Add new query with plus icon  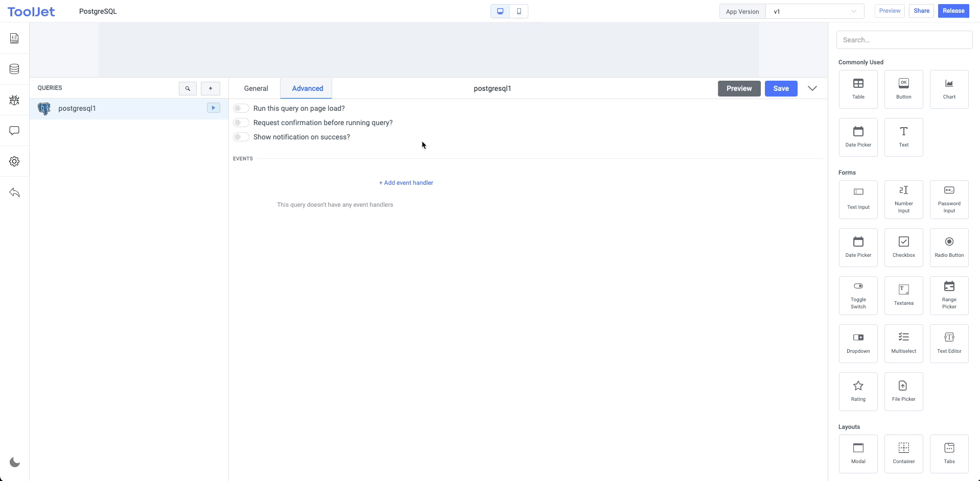[x=211, y=88]
